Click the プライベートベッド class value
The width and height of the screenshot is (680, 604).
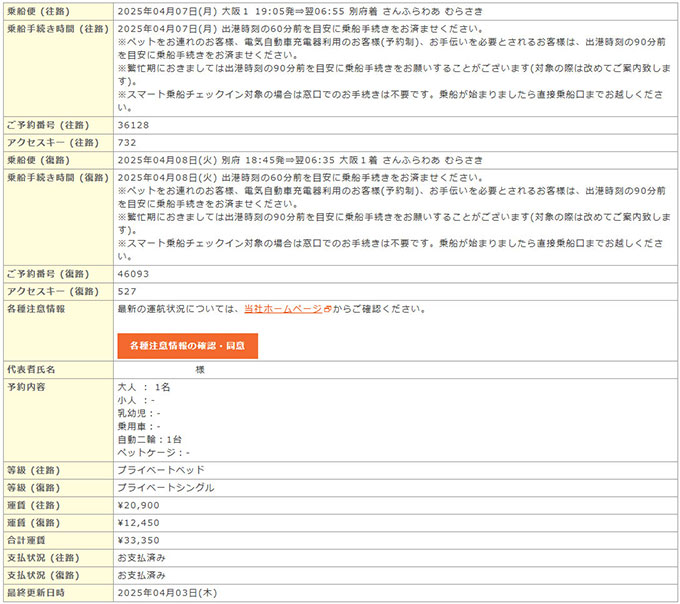(x=160, y=470)
